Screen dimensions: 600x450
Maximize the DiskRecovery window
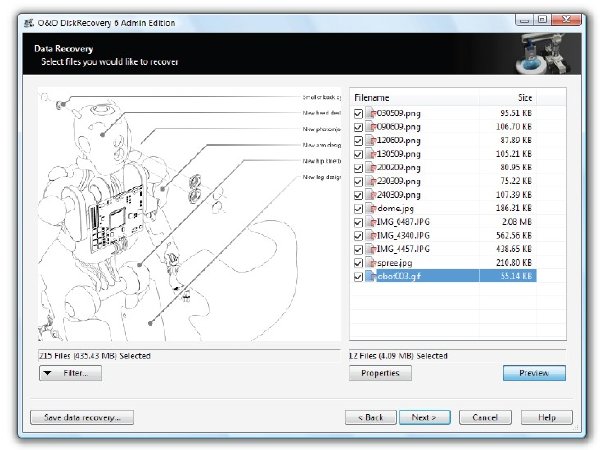coord(542,19)
